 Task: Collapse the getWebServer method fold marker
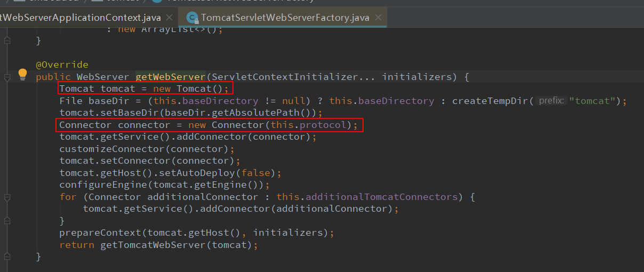click(x=7, y=77)
